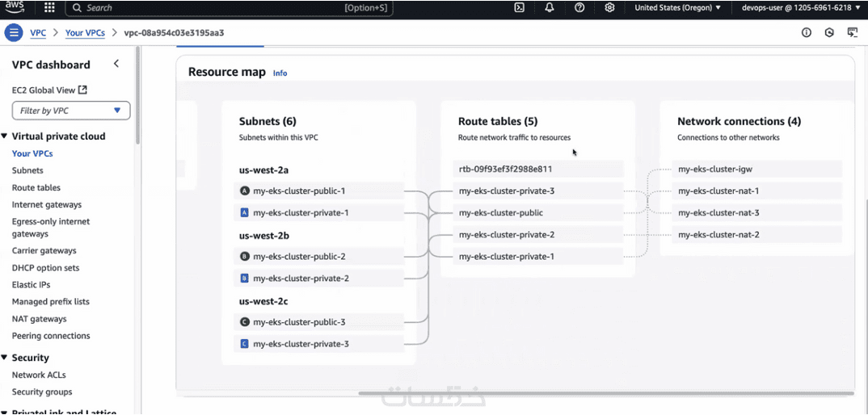Open the United States (Oregon) region selector
Image resolution: width=868 pixels, height=415 pixels.
coord(677,8)
